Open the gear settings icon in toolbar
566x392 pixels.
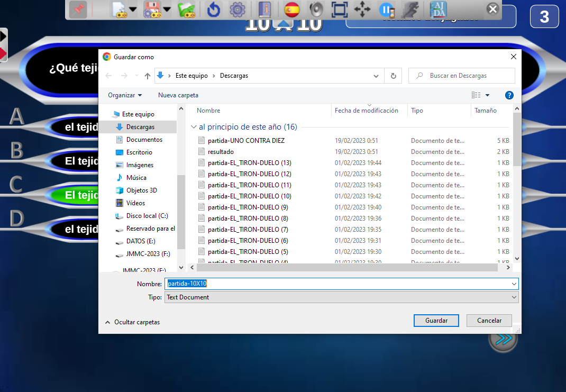[237, 10]
